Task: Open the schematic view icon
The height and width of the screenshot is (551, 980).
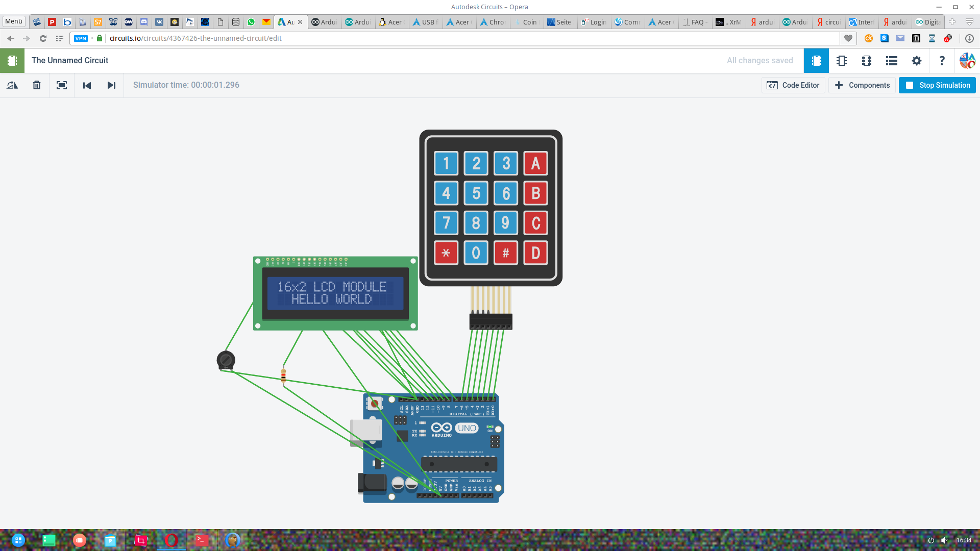Action: tap(842, 61)
